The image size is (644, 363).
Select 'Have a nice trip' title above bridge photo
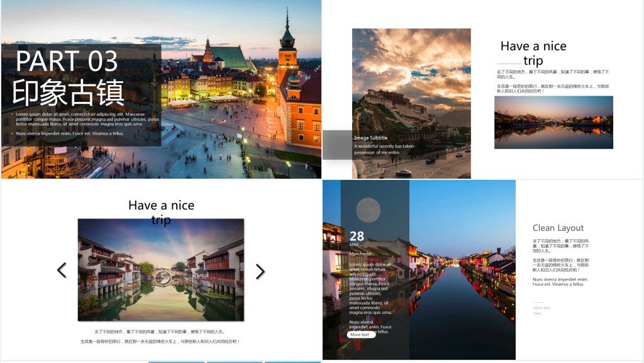[161, 212]
